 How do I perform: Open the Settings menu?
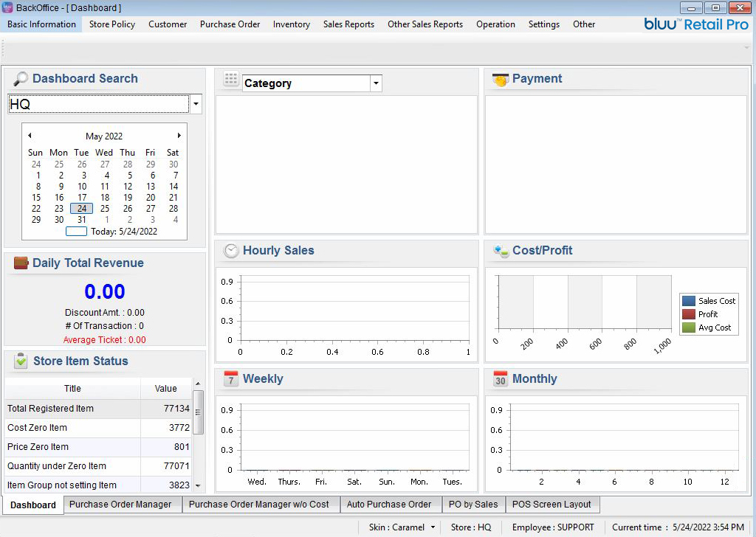pyautogui.click(x=544, y=24)
